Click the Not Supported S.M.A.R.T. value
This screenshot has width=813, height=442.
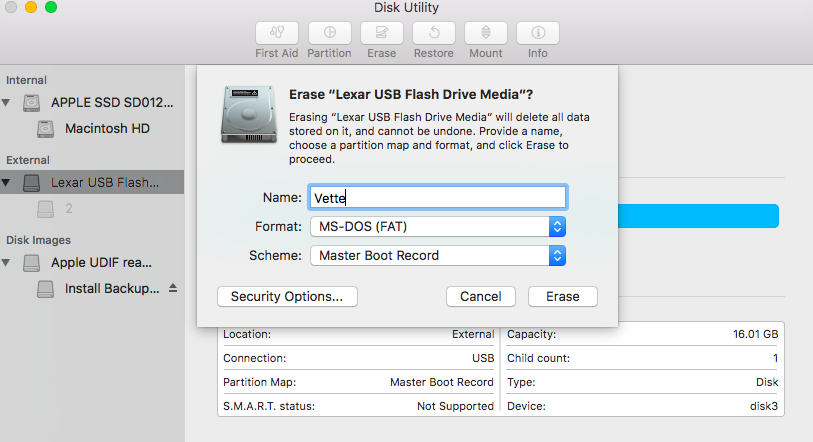(455, 406)
